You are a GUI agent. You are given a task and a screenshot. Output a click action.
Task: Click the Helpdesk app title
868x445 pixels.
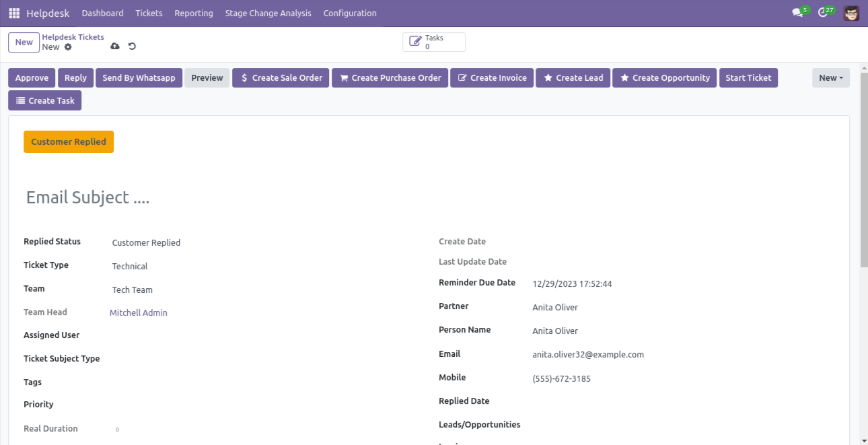48,13
